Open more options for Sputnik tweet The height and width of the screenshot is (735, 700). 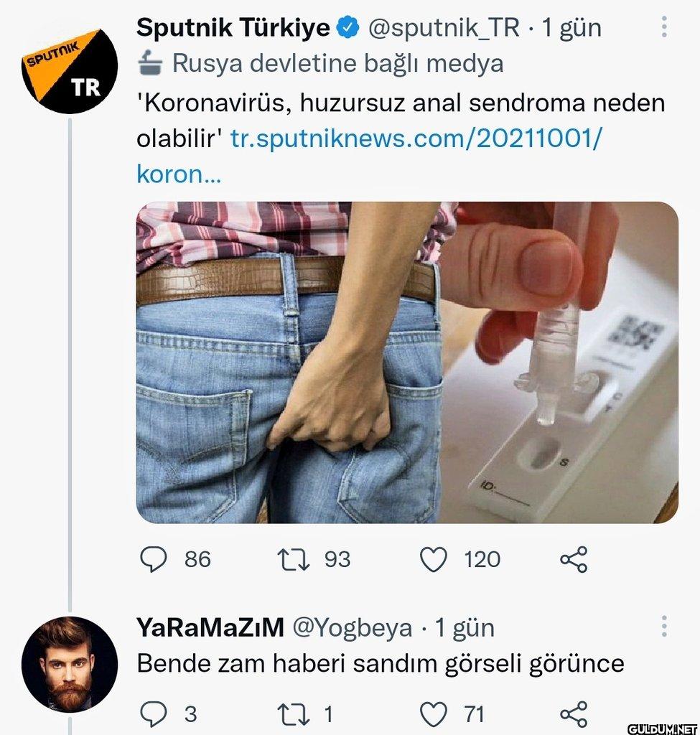click(x=664, y=28)
